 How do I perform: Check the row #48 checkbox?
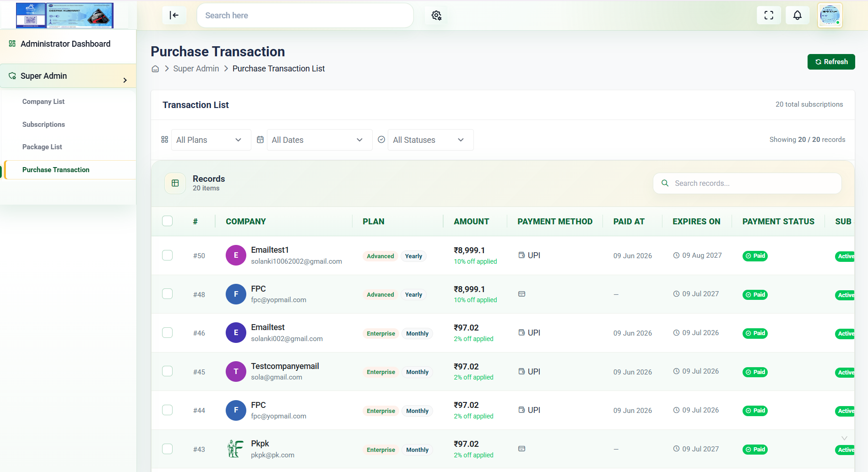(168, 294)
